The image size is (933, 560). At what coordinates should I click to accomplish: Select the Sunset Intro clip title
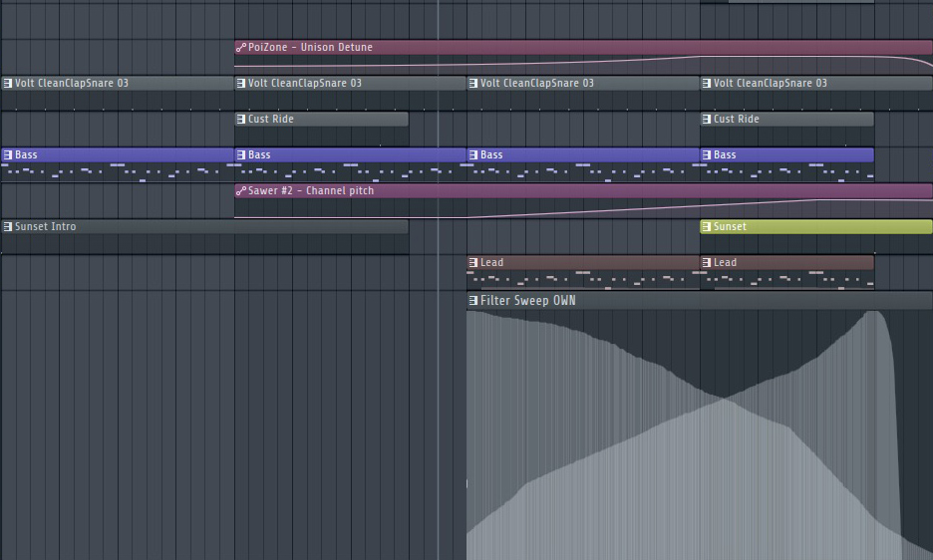[x=45, y=227]
